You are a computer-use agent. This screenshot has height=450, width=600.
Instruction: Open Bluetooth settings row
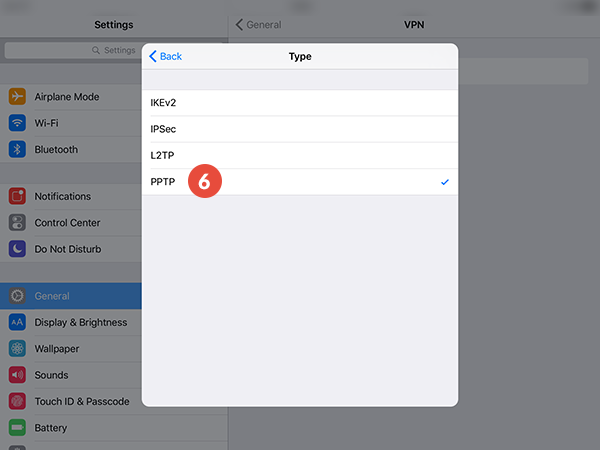coord(71,149)
